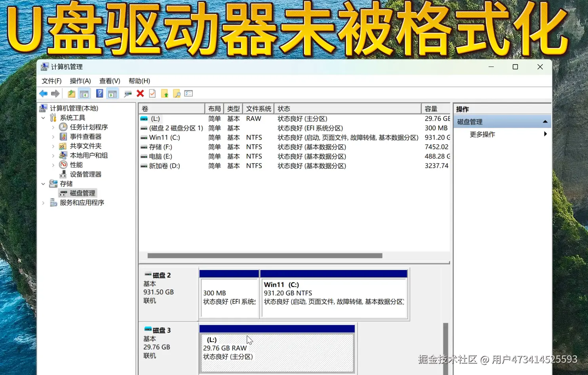Open the 查看(V) menu
Viewport: 588px width, 375px height.
coord(109,81)
